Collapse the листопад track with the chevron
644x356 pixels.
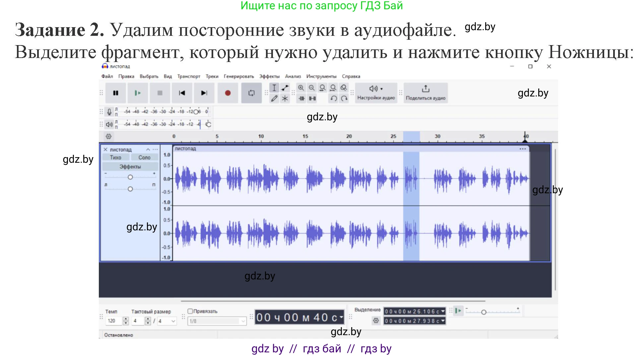pos(148,149)
